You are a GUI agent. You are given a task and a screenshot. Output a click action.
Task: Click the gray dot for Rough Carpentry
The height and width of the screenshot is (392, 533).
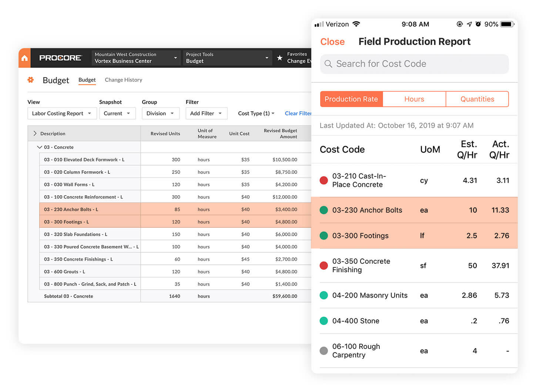tap(324, 351)
